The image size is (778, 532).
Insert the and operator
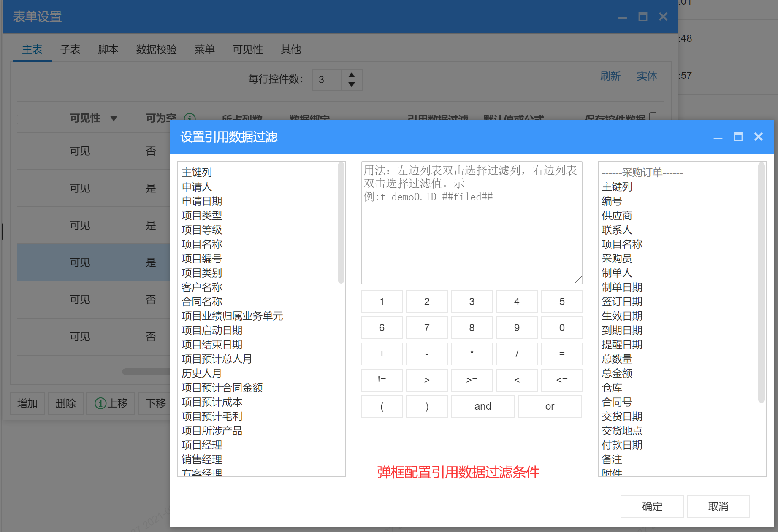pyautogui.click(x=483, y=406)
